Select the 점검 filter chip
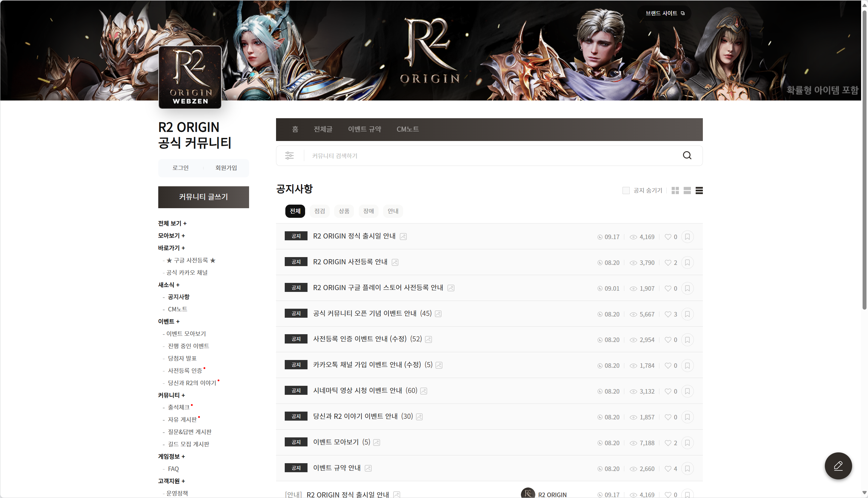Screen dimensions: 868x498 click(x=320, y=211)
